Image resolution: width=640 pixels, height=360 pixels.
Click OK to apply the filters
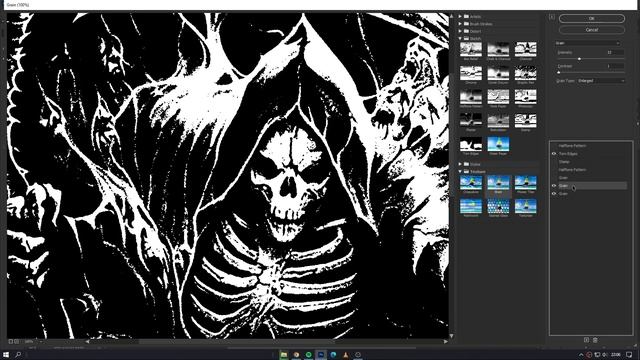[x=591, y=18]
